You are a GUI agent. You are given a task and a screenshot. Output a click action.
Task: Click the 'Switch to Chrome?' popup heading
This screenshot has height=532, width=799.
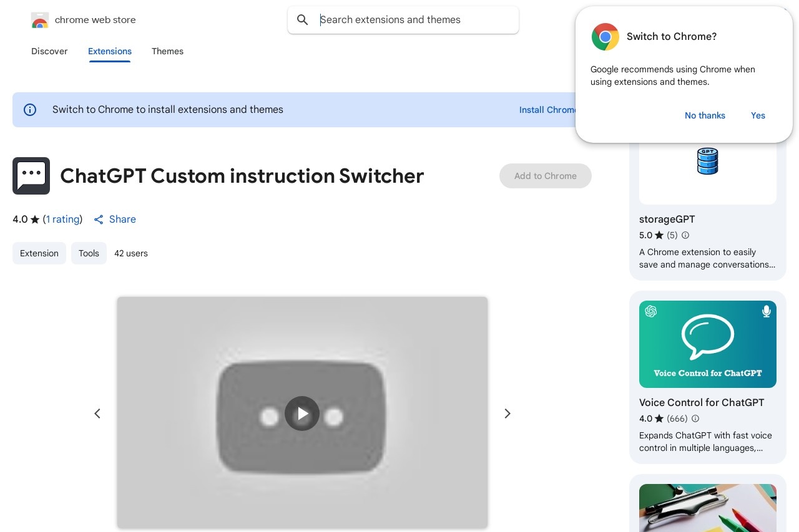point(672,37)
